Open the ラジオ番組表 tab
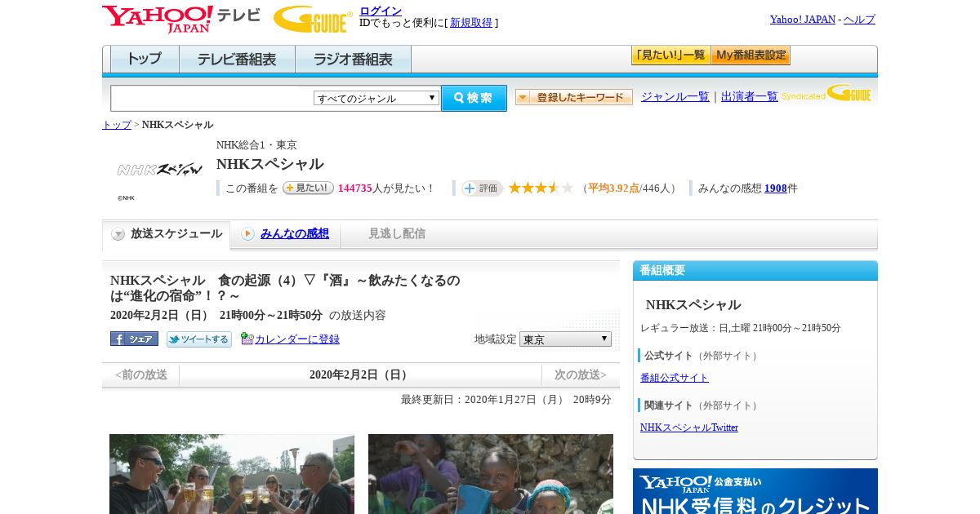The width and height of the screenshot is (980, 514). [353, 59]
